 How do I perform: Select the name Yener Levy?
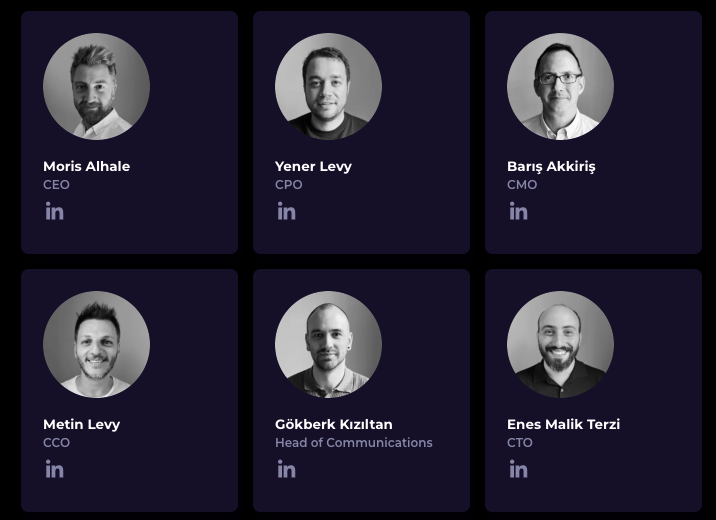coord(313,166)
